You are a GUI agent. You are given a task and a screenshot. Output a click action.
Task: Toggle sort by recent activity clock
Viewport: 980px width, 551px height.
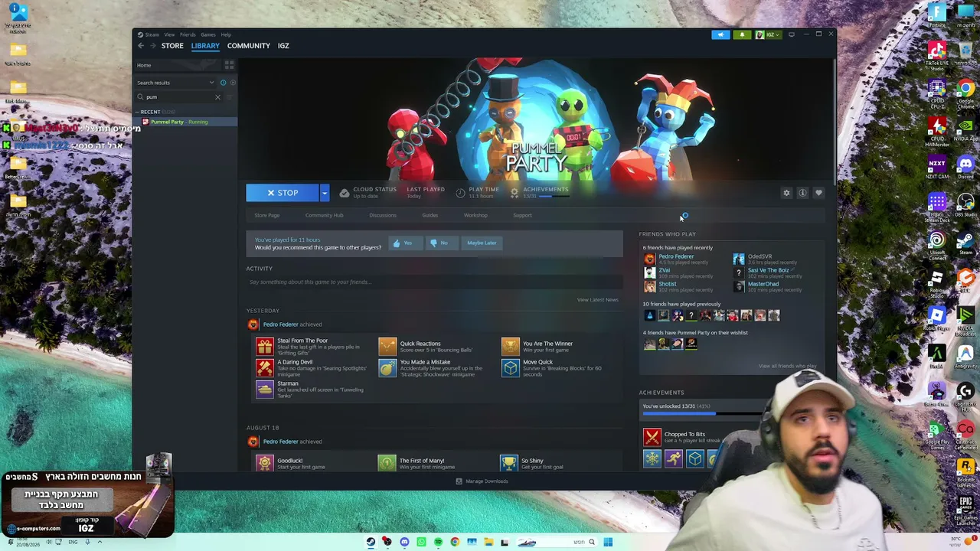pyautogui.click(x=223, y=83)
